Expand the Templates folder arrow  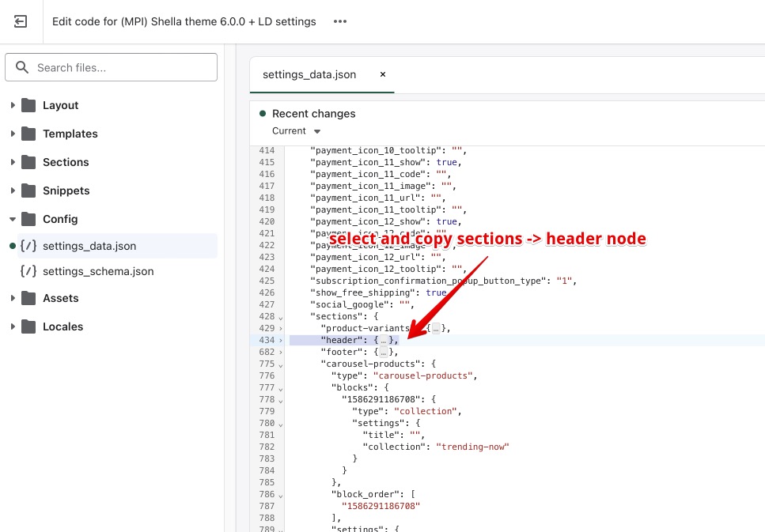[x=13, y=134]
